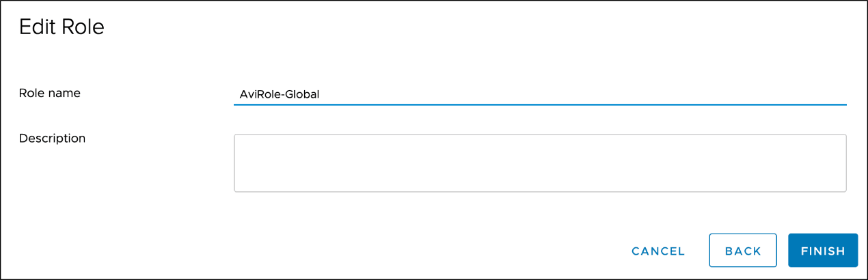Save the role by clicking FINISH
Viewport: 868px width, 280px height.
point(823,251)
